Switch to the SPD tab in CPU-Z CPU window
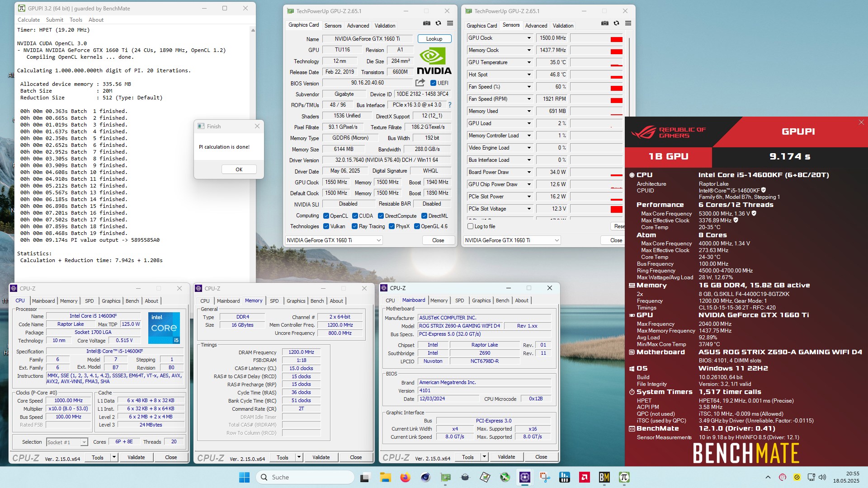Image resolution: width=868 pixels, height=488 pixels. pos(90,301)
